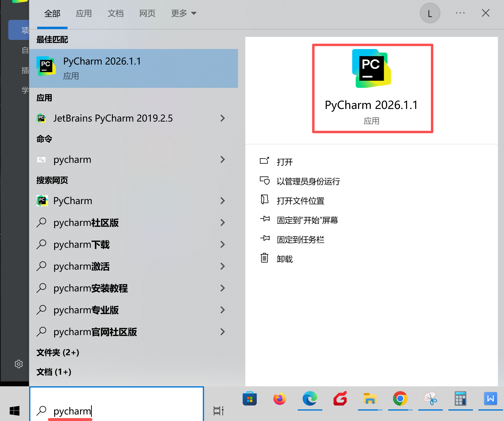Expand the 文件夹 (2+) results group

[x=58, y=352]
